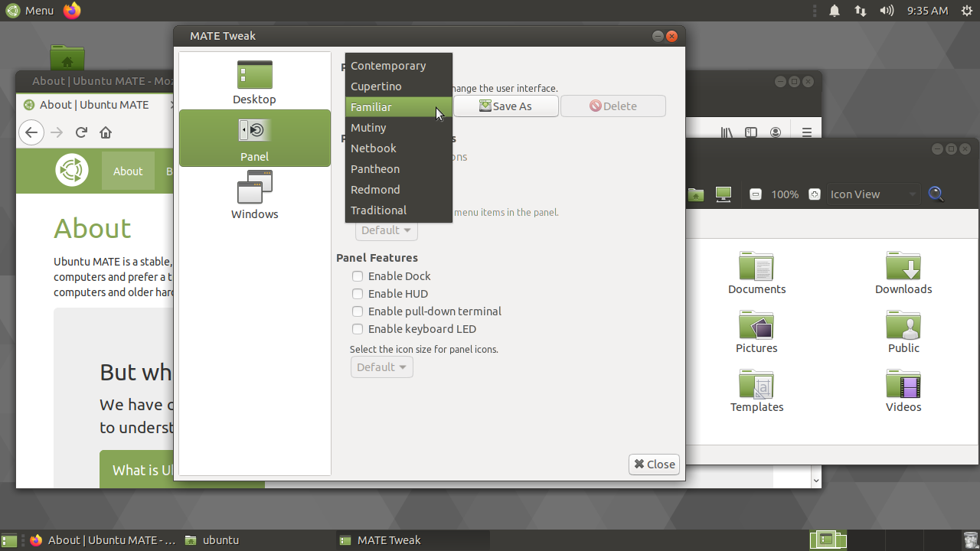
Task: Click Firefox forward arrow button
Action: 56,132
